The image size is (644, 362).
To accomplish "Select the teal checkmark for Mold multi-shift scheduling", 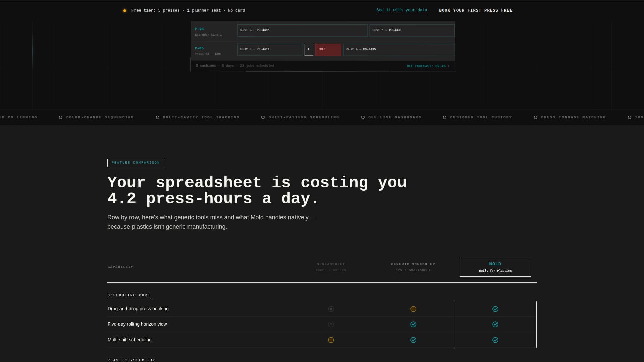I will [495, 340].
